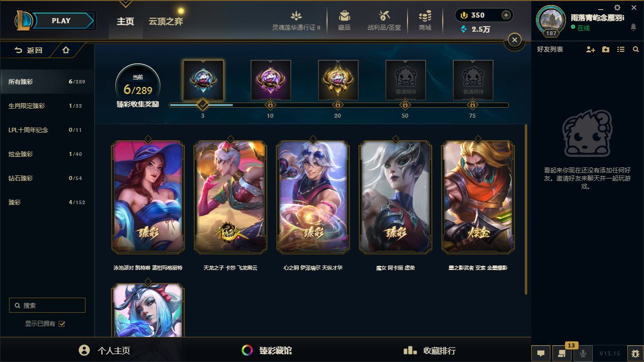644x362 pixels.
Task: Go back with the 返回 button
Action: click(x=28, y=50)
